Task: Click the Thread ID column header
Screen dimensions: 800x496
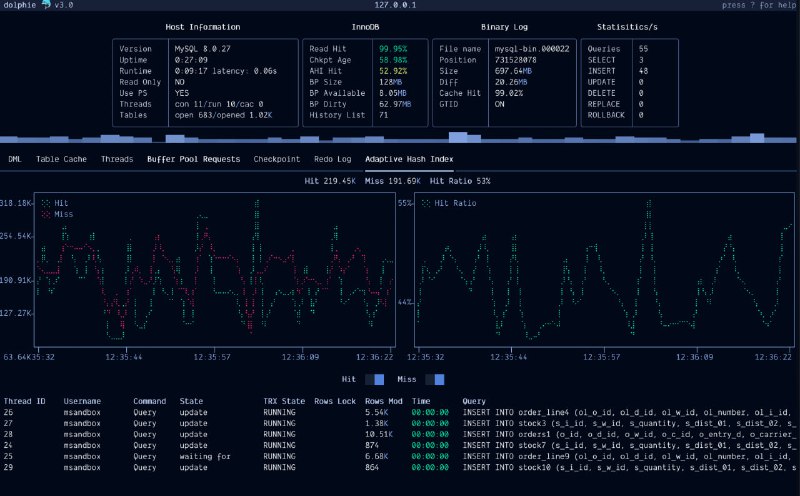Action: click(x=24, y=401)
